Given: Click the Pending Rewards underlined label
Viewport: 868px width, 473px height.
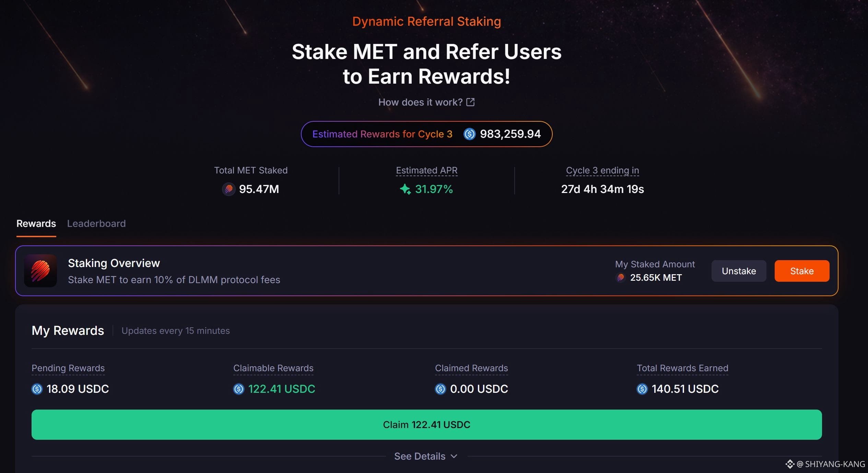Looking at the screenshot, I should click(x=68, y=368).
